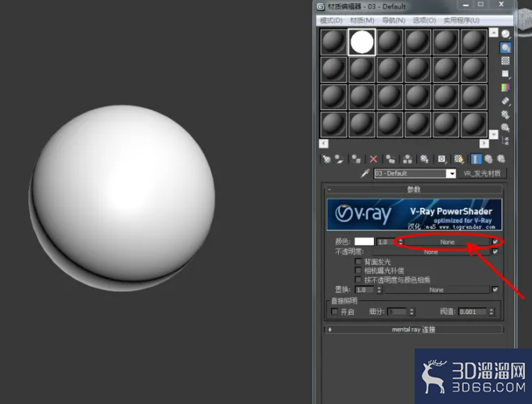Select the first material sample slot

click(333, 42)
